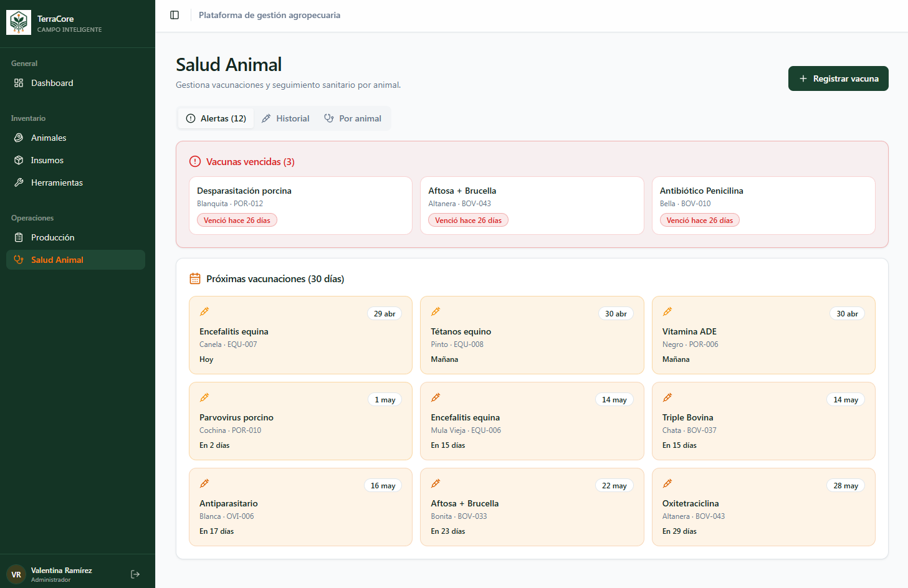
Task: Click the Dashboard grid icon
Action: (19, 83)
